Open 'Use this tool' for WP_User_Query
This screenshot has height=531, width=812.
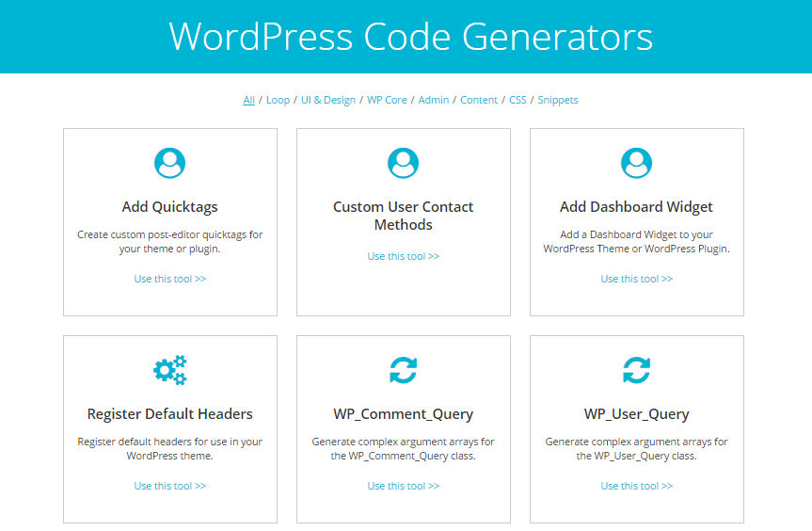pos(636,486)
